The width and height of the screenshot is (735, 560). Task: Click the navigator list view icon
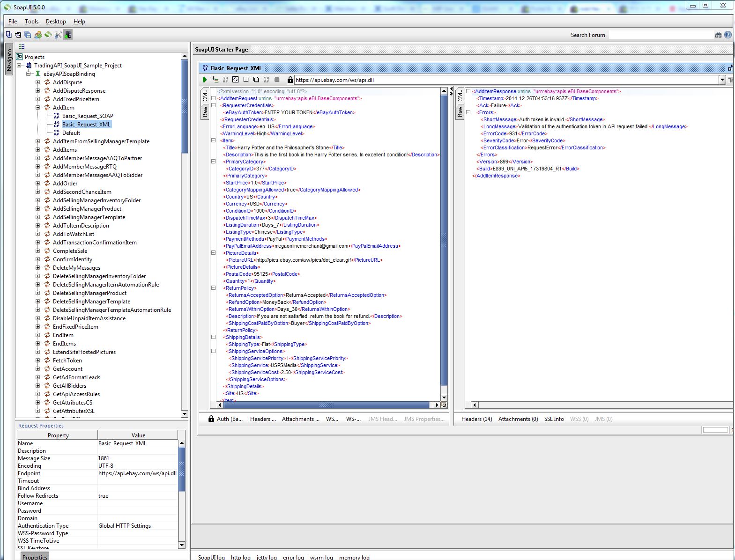click(x=22, y=46)
